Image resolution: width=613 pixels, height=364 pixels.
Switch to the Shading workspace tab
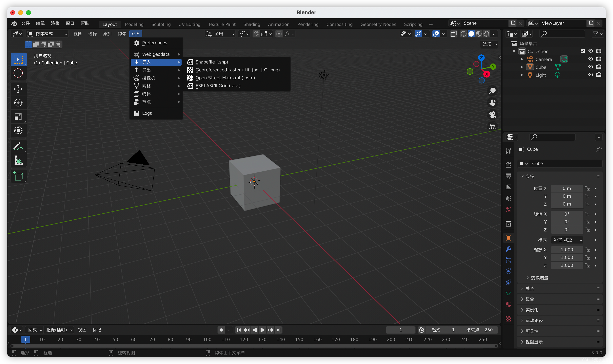(x=251, y=24)
